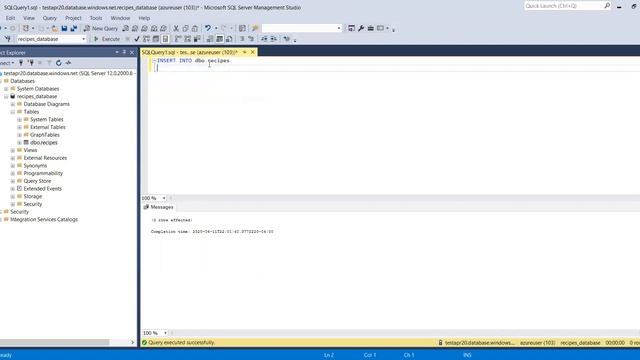Switch to the Messages tab

[158, 207]
